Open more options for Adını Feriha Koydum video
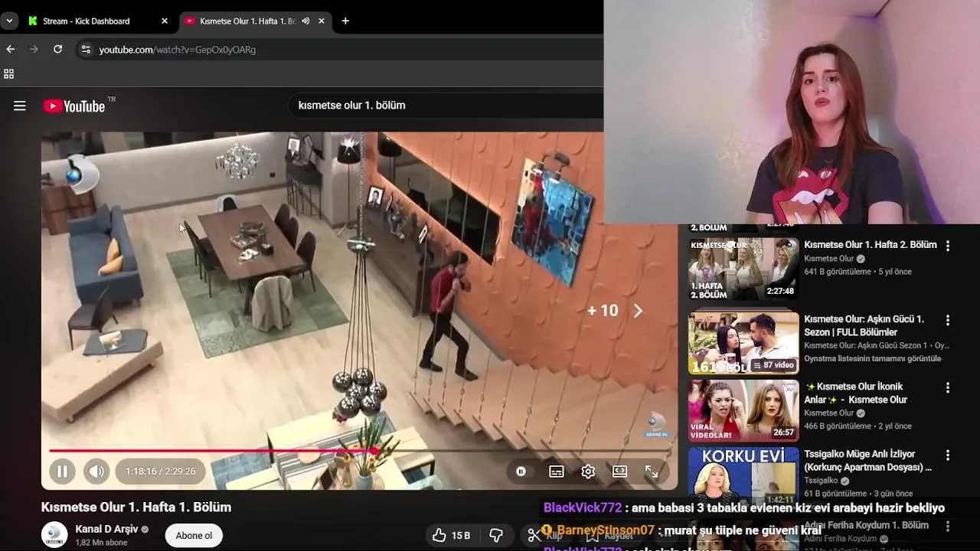The image size is (980, 551). (x=948, y=526)
